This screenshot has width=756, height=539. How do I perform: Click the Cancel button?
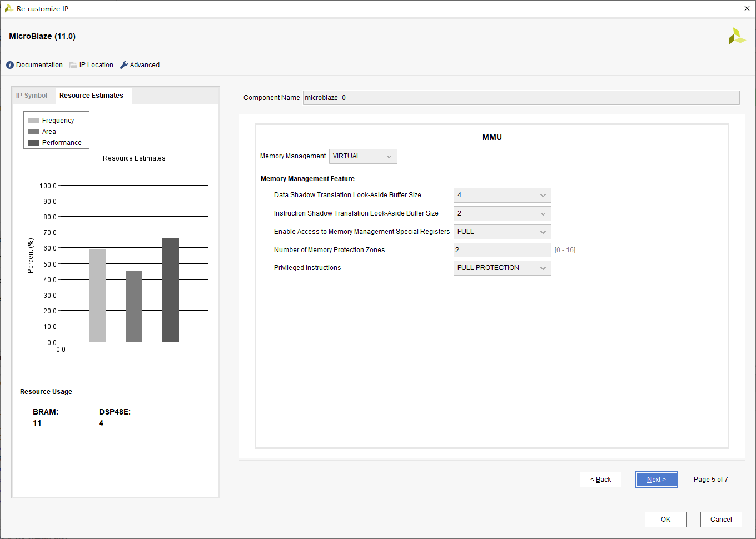click(721, 520)
